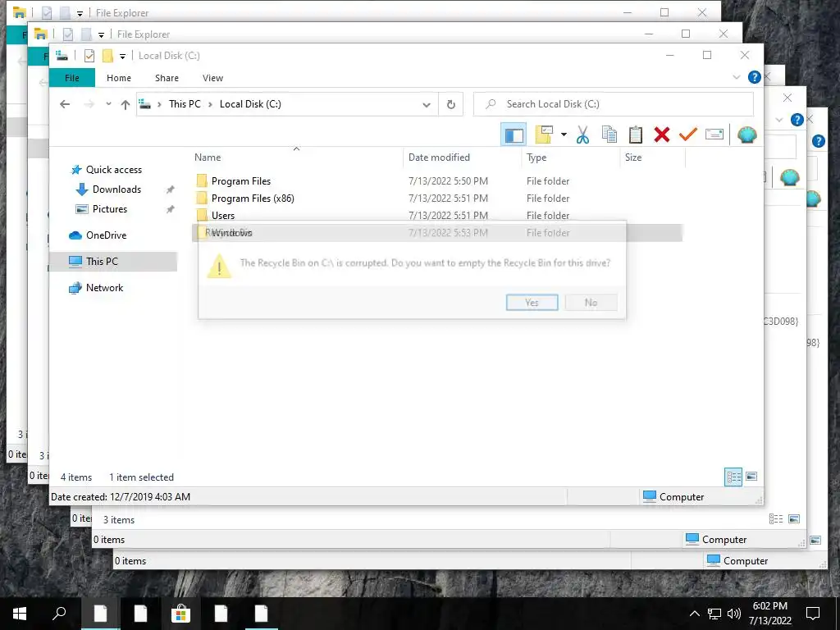Click the chevron before This PC in address bar
The image size is (840, 630).
coord(160,104)
